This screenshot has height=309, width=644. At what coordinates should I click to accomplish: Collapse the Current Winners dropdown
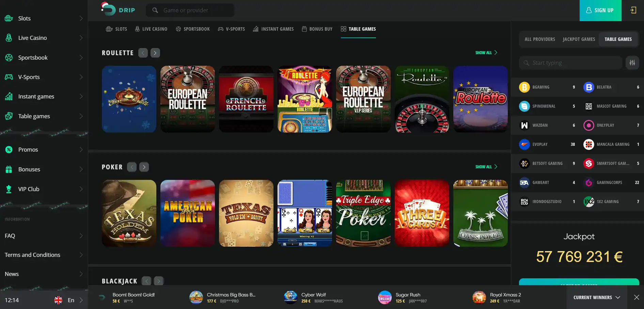597,297
